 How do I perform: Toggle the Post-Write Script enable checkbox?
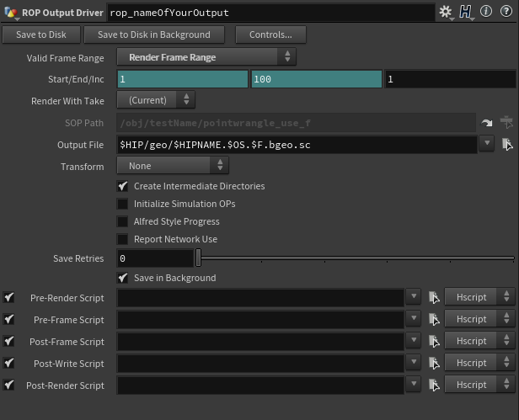click(8, 363)
